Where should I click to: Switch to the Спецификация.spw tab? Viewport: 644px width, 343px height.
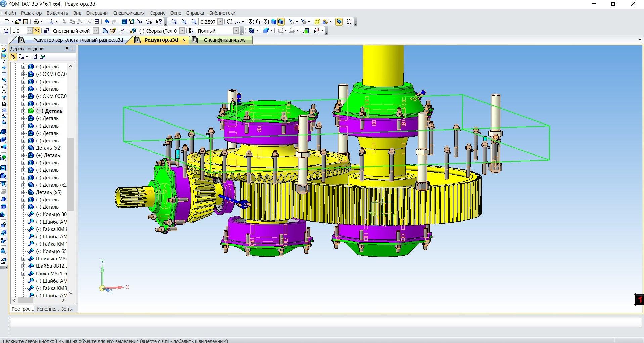224,40
